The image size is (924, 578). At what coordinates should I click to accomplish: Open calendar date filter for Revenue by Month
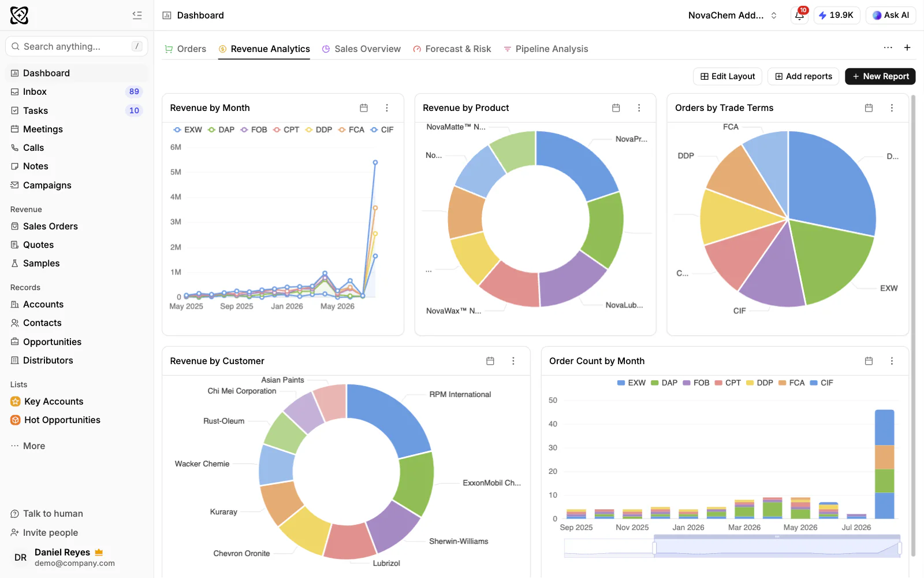(364, 108)
